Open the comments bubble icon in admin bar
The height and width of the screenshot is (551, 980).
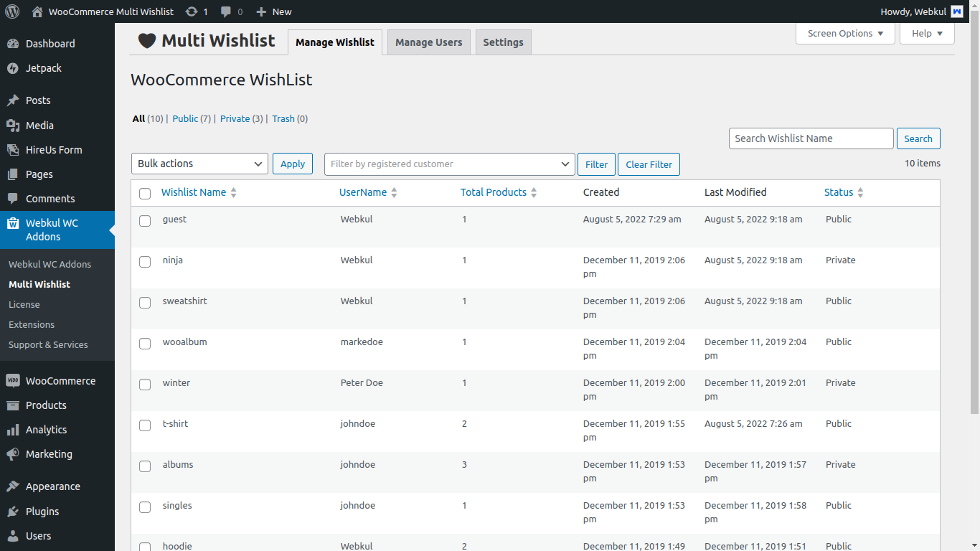tap(227, 11)
